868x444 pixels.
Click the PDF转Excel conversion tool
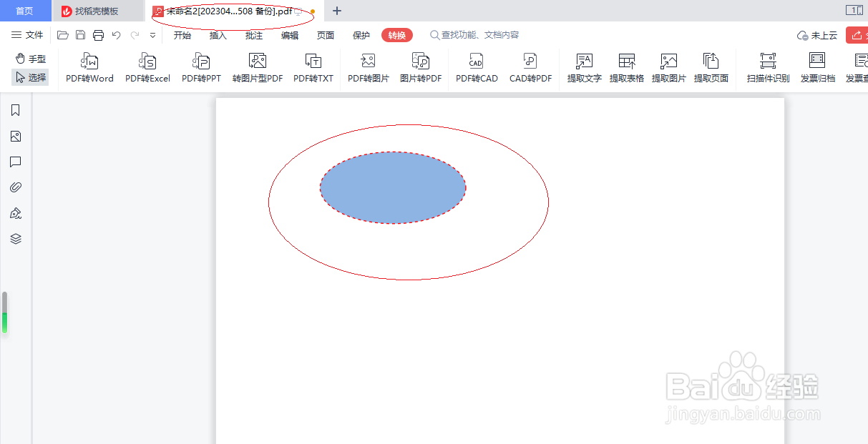(x=147, y=68)
